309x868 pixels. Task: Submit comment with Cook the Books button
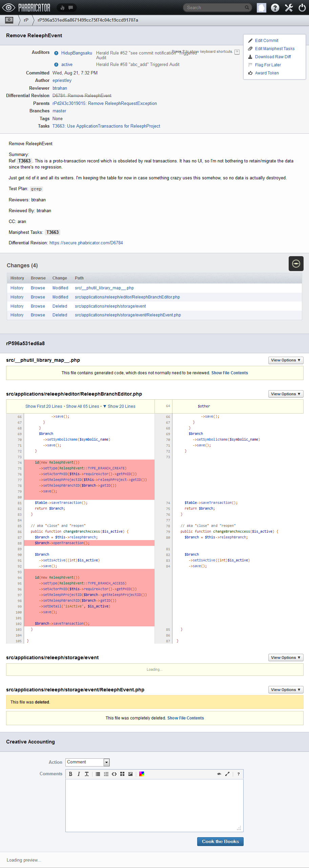click(x=220, y=841)
